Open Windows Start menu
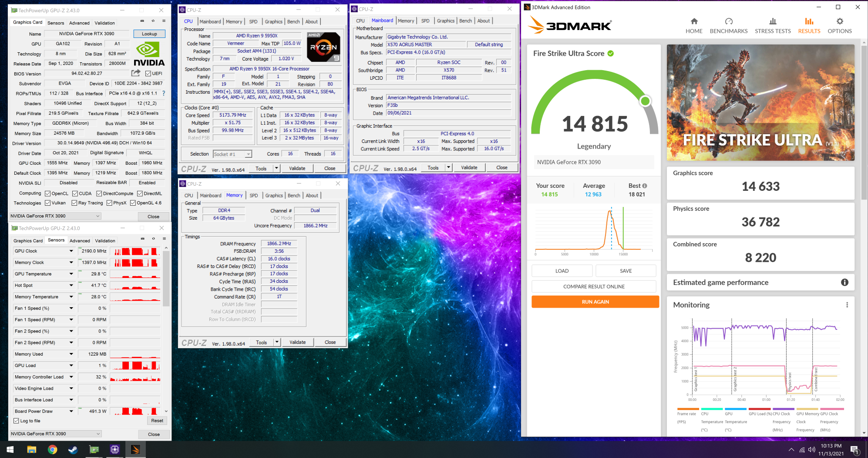This screenshot has height=458, width=868. 10,449
